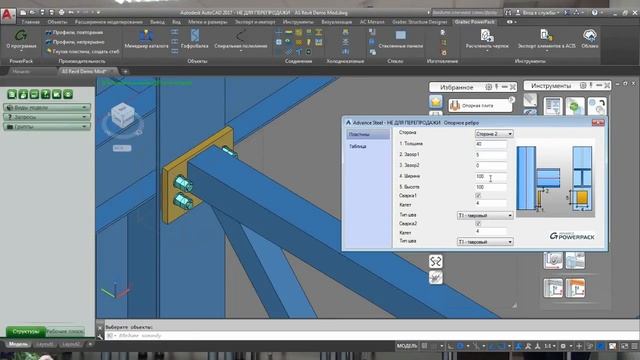This screenshot has height=360, width=640.
Task: Switch to the Начало file tab
Action: coord(21,71)
